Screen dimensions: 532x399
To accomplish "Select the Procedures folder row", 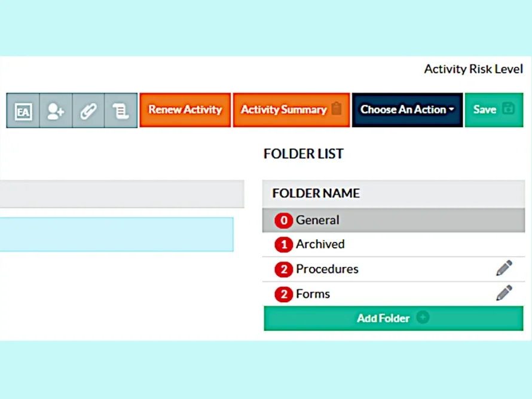I will point(393,269).
